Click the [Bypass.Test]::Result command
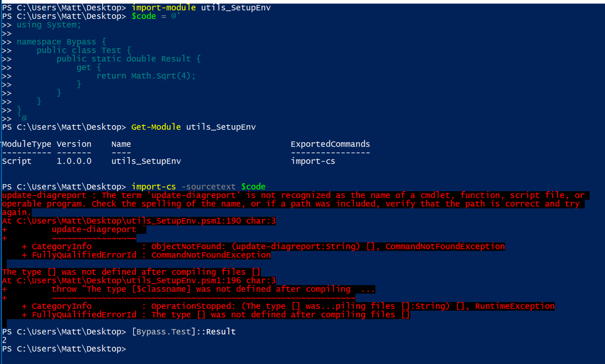Viewport: 605px width, 364px height. coord(183,331)
